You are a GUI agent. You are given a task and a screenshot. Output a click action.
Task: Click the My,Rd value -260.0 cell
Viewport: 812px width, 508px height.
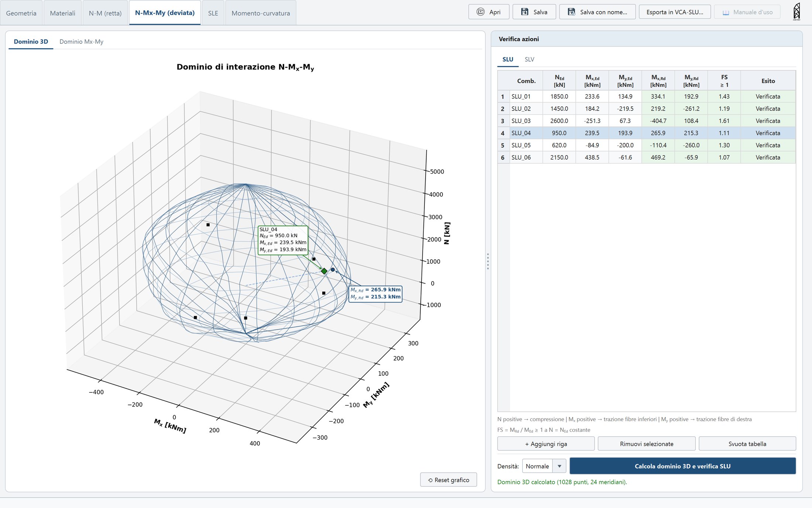click(x=691, y=145)
